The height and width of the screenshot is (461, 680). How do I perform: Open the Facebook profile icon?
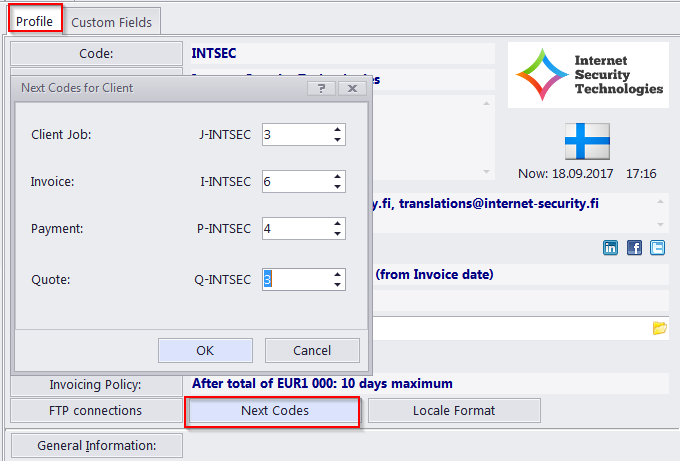point(634,248)
